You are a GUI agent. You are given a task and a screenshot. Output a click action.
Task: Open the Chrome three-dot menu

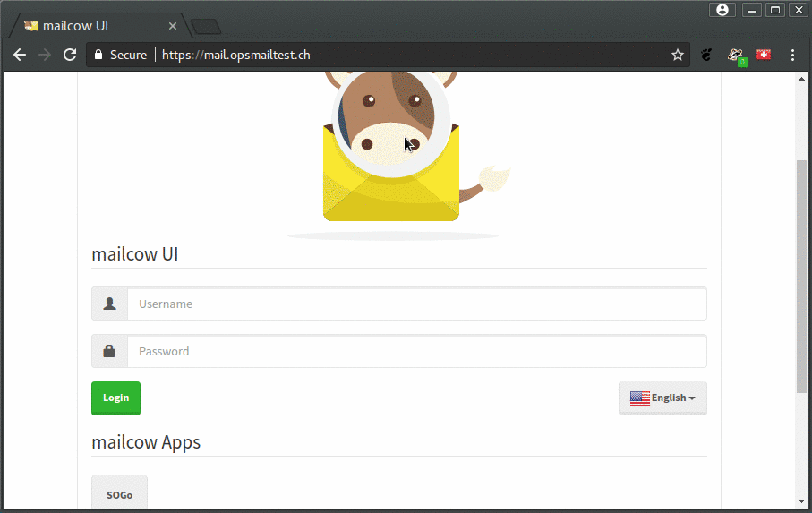pyautogui.click(x=792, y=55)
